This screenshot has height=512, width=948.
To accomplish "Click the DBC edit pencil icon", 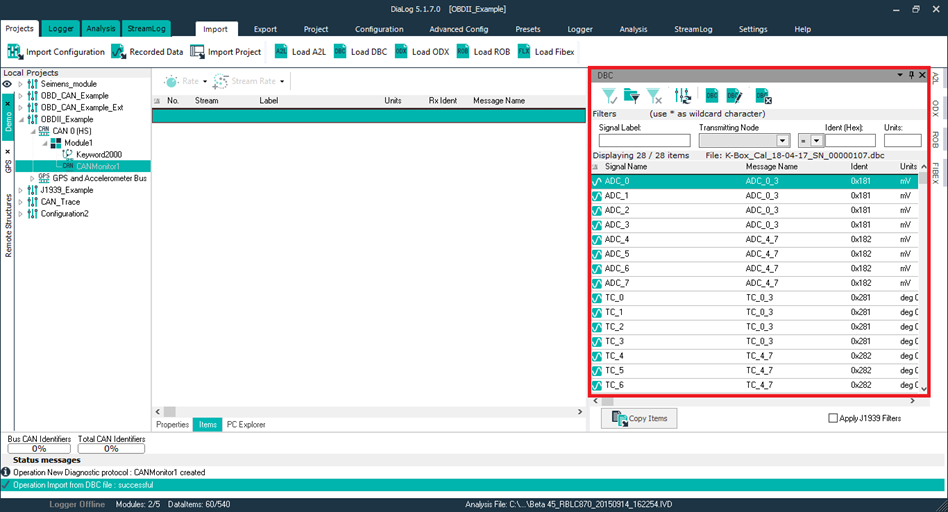I will [x=734, y=96].
